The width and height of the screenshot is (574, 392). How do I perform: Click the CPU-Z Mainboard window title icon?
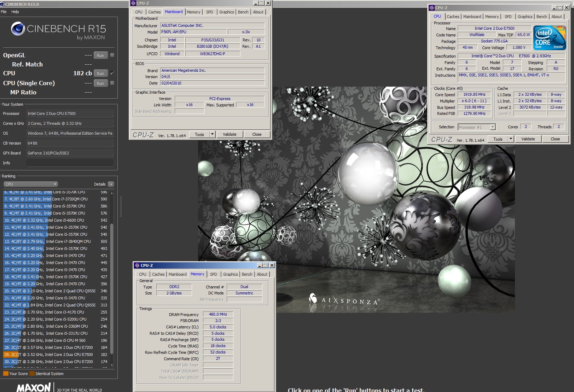[133, 3]
